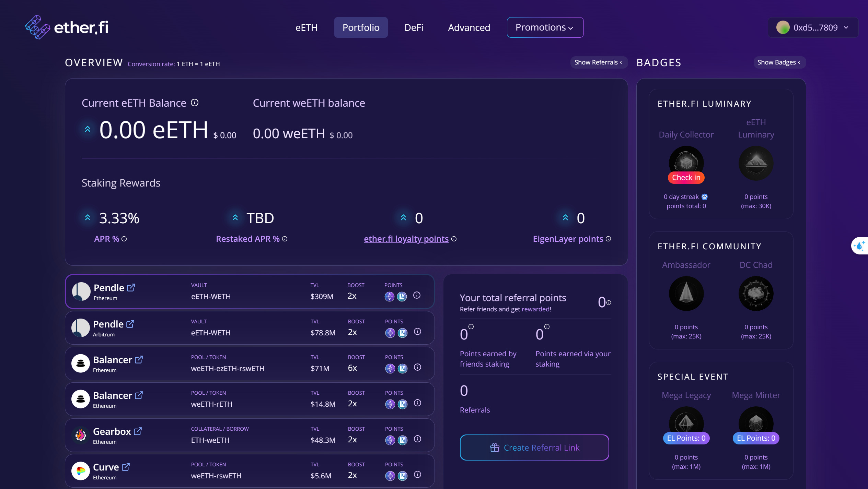The width and height of the screenshot is (868, 489).
Task: Click the info toggle beside Restaked APR %
Action: (x=285, y=239)
